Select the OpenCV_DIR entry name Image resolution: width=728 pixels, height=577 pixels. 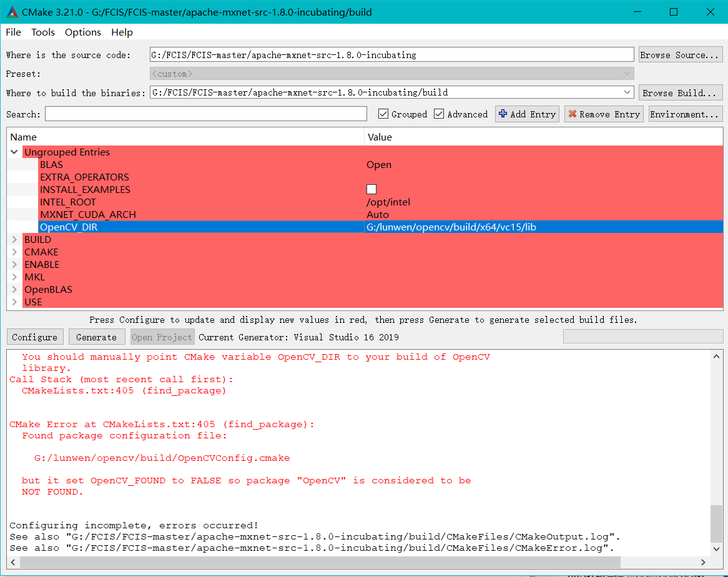tap(69, 227)
